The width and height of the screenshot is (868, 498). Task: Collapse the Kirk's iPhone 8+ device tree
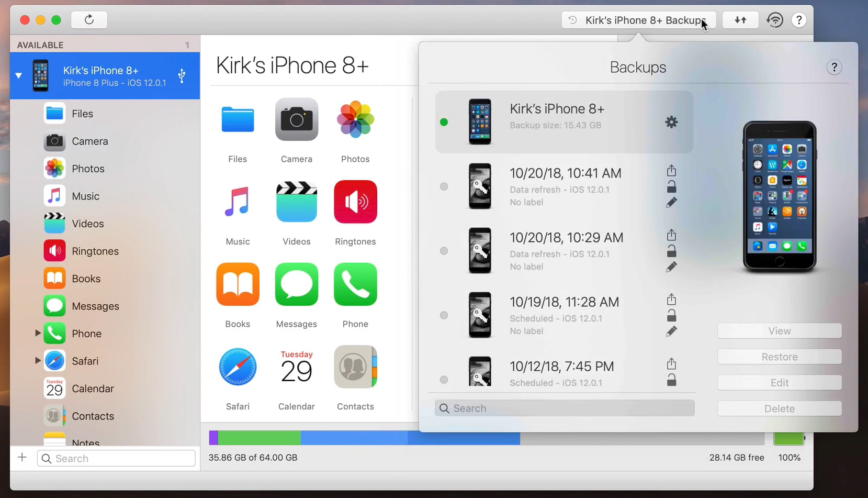coord(19,76)
